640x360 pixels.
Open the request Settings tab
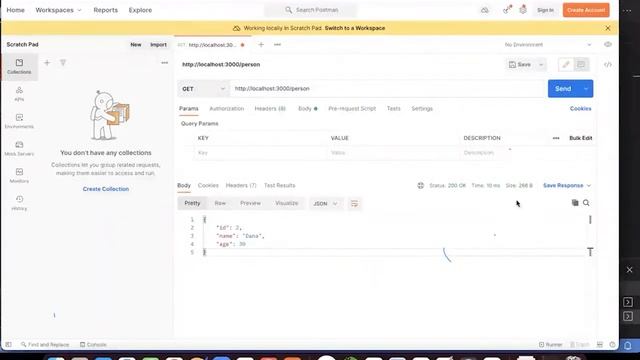tap(422, 109)
